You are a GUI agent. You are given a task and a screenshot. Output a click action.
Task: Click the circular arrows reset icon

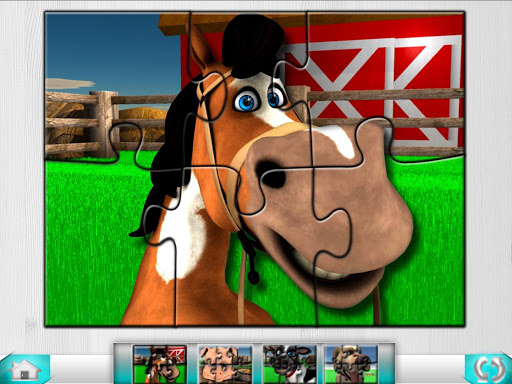[x=489, y=369]
